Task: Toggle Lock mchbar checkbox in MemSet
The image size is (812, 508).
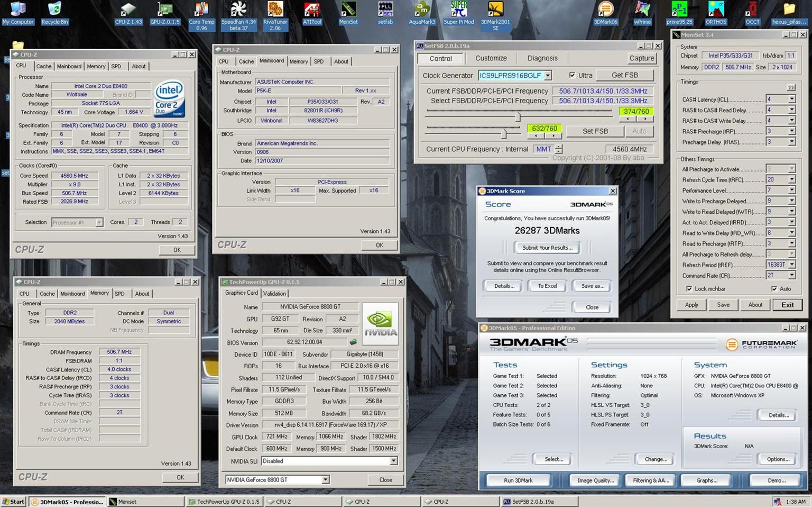Action: coord(689,289)
